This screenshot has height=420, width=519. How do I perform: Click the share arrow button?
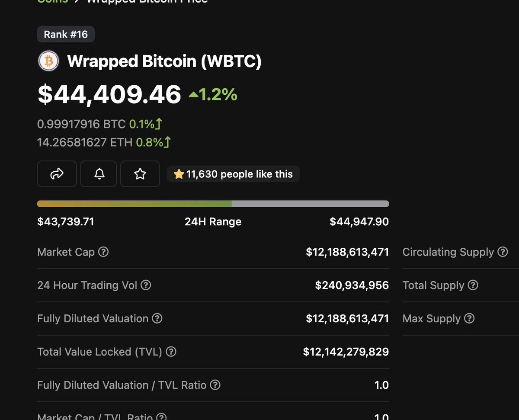click(x=57, y=174)
